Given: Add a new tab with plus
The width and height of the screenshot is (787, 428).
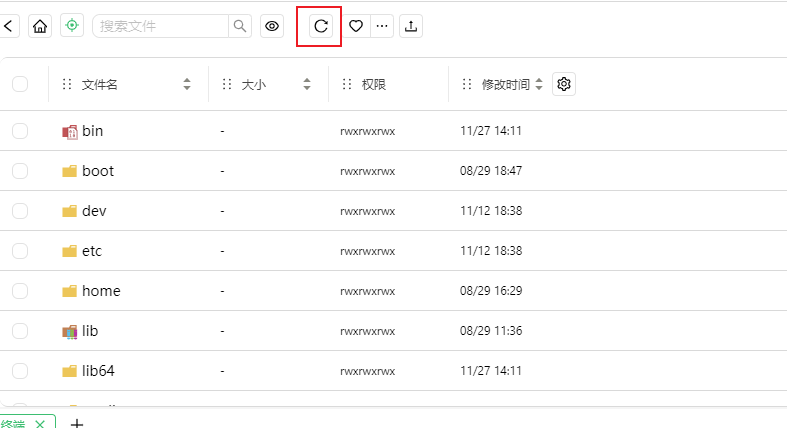Looking at the screenshot, I should click(76, 423).
